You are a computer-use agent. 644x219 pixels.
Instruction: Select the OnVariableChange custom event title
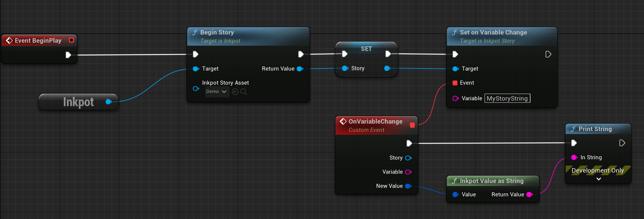375,121
